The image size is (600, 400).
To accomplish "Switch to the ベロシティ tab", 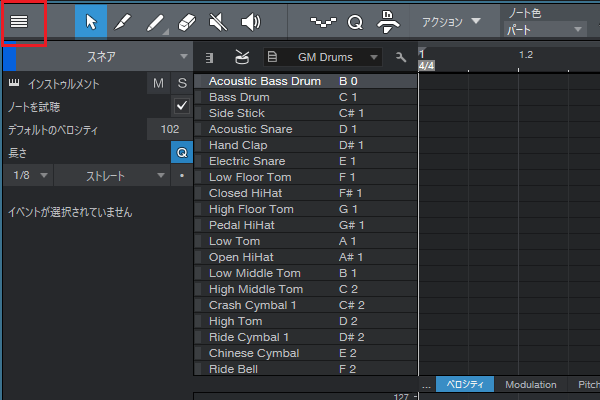I will click(464, 385).
